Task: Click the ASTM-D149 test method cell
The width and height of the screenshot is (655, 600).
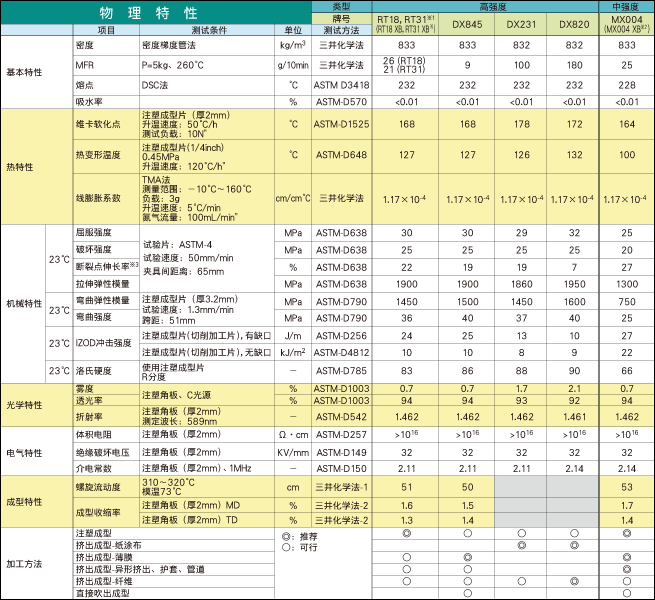Action: click(341, 453)
